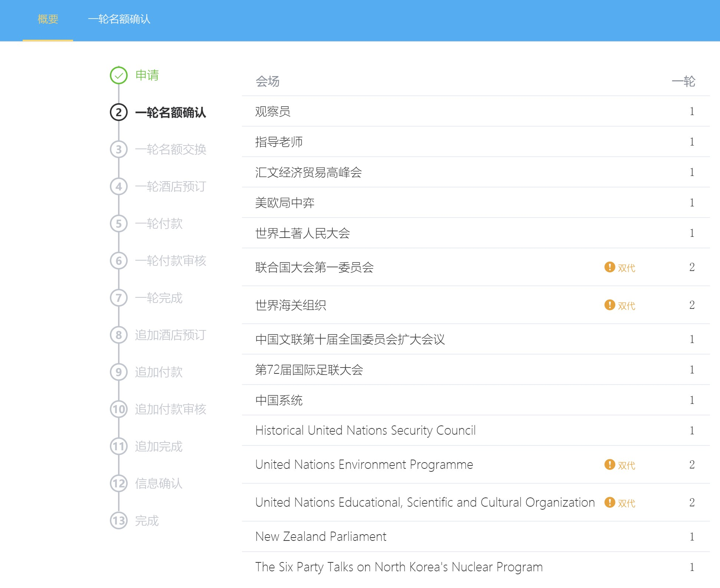Click step 11 circle icon
720x588 pixels.
(119, 446)
